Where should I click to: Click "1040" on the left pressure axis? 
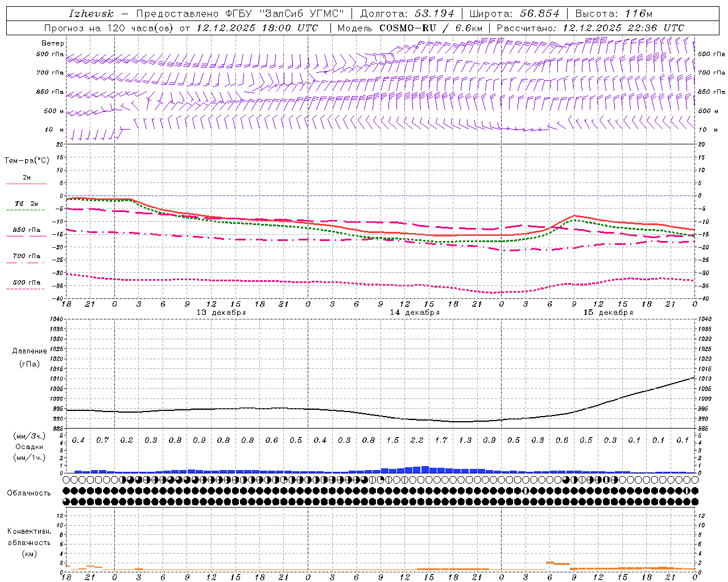(x=56, y=319)
